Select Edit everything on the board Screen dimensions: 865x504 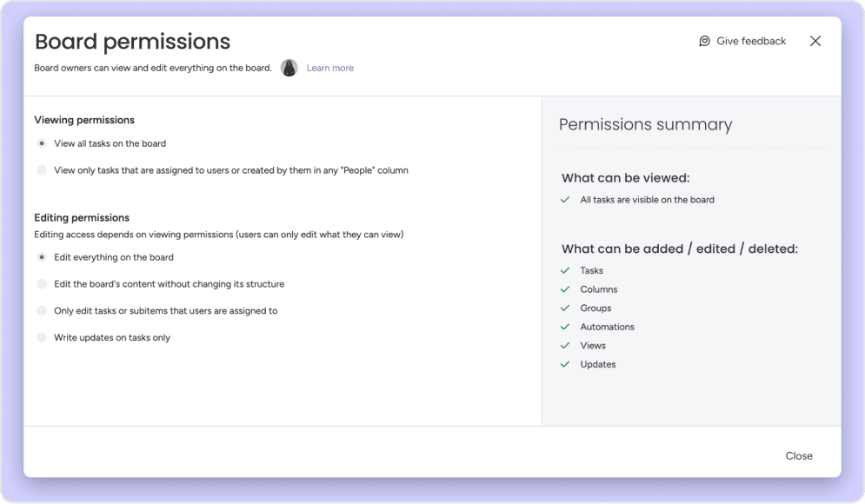(x=42, y=257)
